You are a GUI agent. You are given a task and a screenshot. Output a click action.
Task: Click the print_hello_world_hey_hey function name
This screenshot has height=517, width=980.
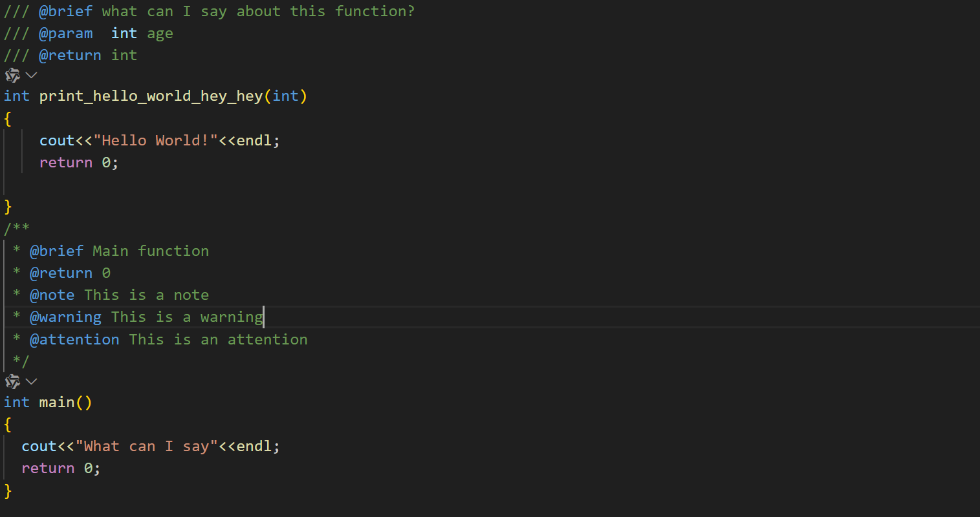tap(151, 96)
